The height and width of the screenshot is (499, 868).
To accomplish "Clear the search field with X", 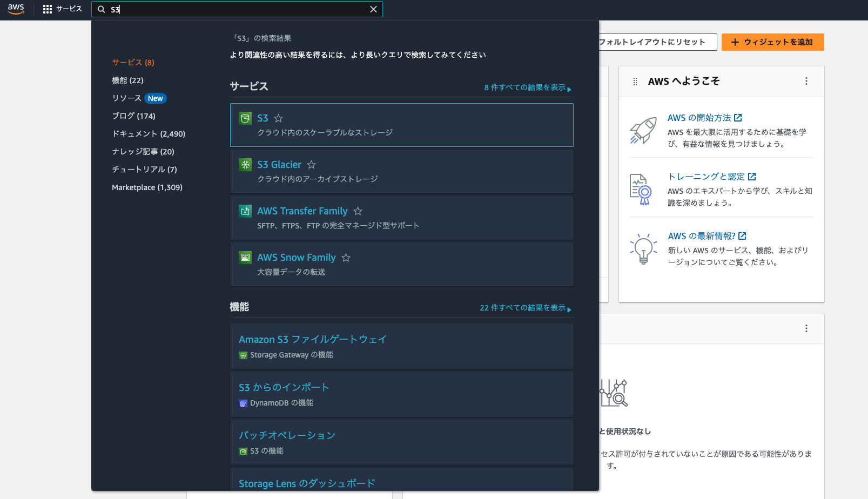I will (x=373, y=9).
